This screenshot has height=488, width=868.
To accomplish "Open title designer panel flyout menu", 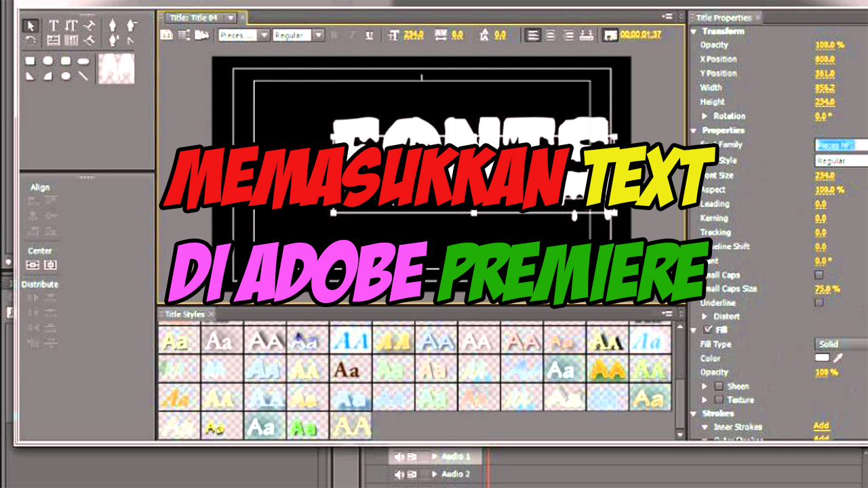I will (x=668, y=15).
